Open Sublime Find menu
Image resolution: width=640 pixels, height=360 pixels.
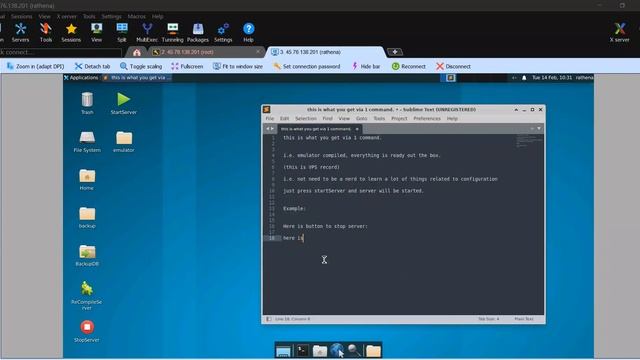[x=327, y=118]
